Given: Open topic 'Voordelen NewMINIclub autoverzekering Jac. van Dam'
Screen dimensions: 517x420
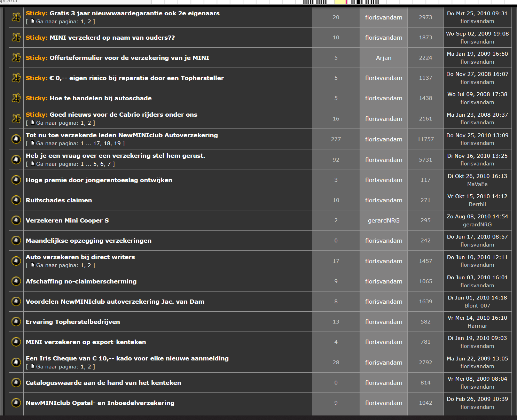Looking at the screenshot, I should (115, 302).
